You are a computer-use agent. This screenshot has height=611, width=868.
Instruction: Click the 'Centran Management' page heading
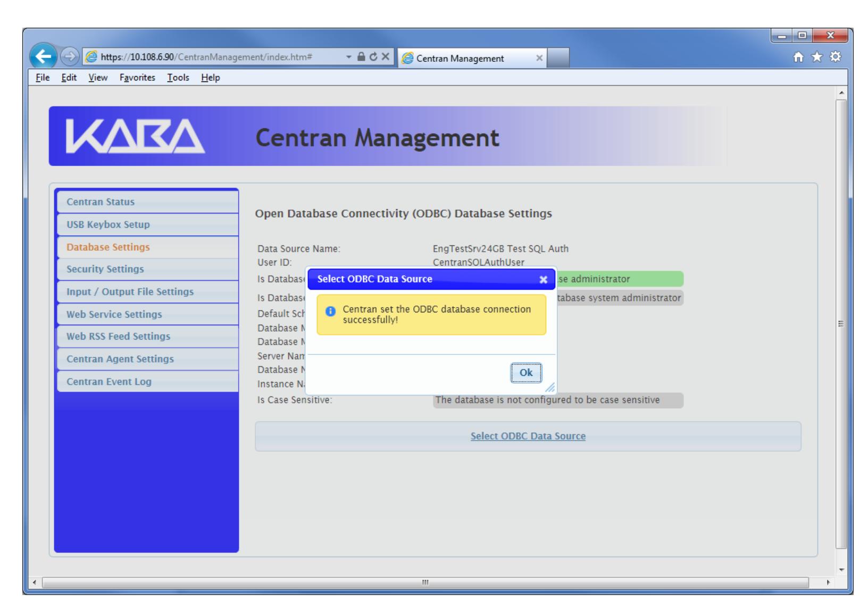pyautogui.click(x=378, y=138)
